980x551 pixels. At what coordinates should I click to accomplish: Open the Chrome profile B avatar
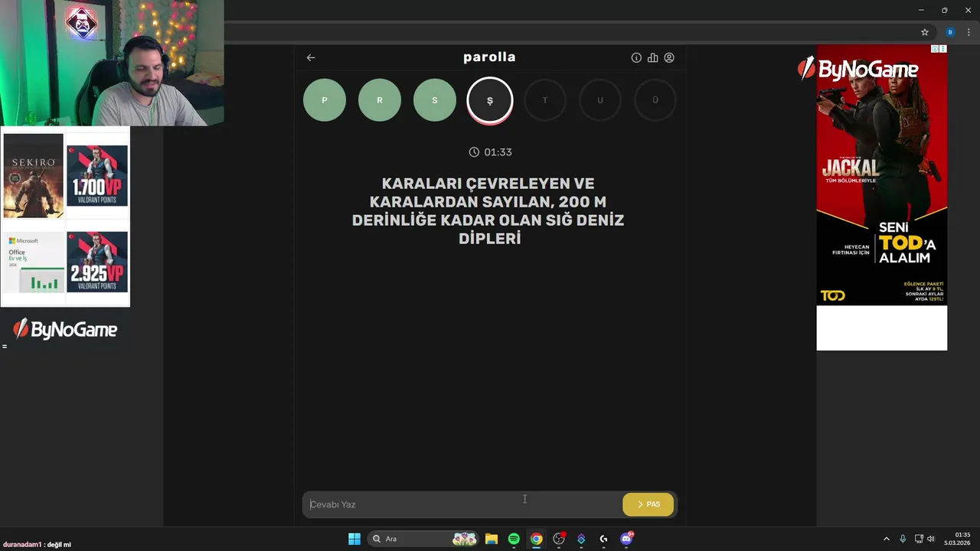click(x=950, y=32)
